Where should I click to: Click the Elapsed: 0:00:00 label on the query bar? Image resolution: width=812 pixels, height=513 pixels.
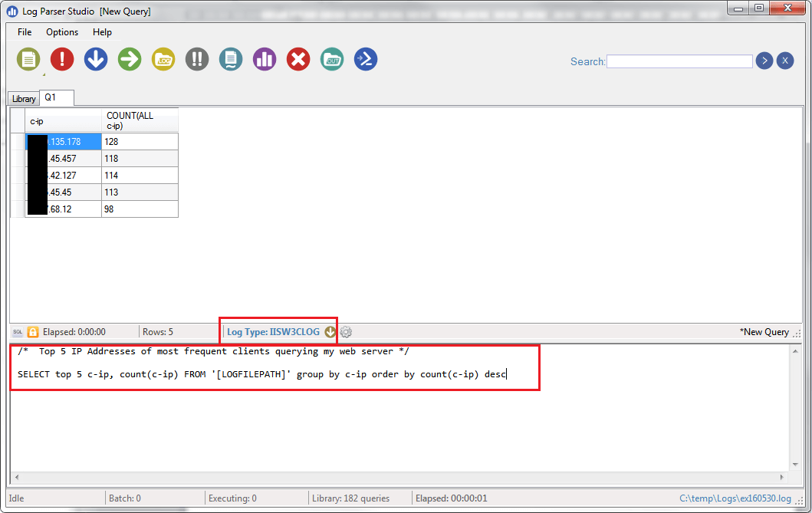tap(74, 332)
